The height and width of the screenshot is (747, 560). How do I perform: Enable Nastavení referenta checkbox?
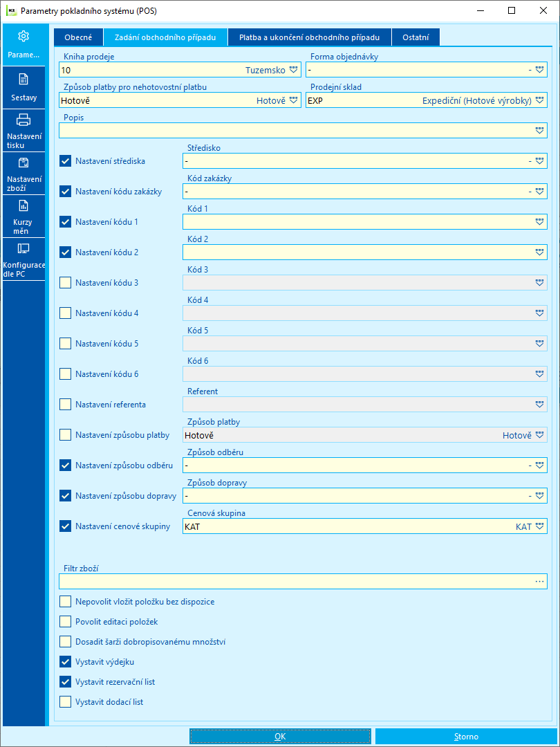pyautogui.click(x=65, y=405)
